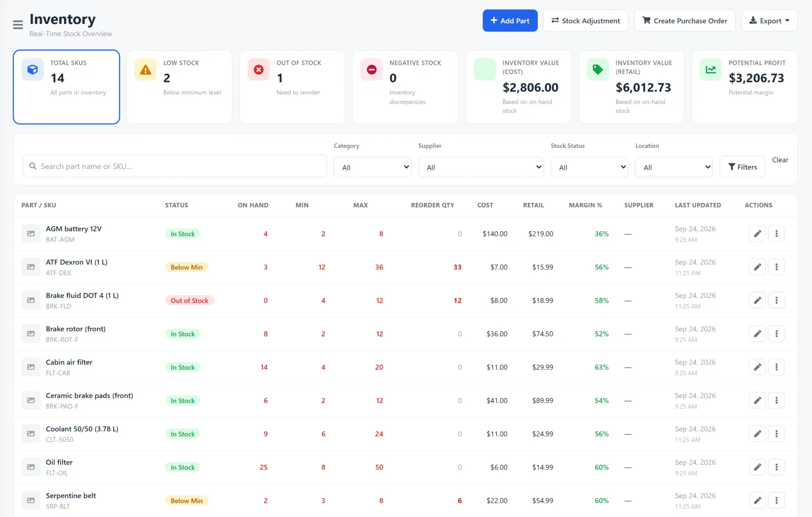Focus the Search part name or SKU field

click(x=175, y=166)
